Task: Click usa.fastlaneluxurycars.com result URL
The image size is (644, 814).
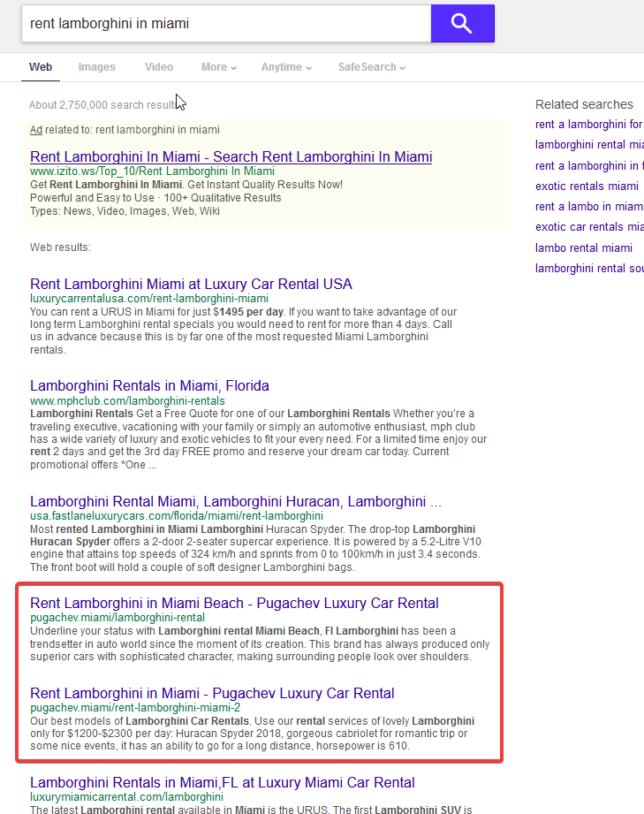Action: coord(177,516)
